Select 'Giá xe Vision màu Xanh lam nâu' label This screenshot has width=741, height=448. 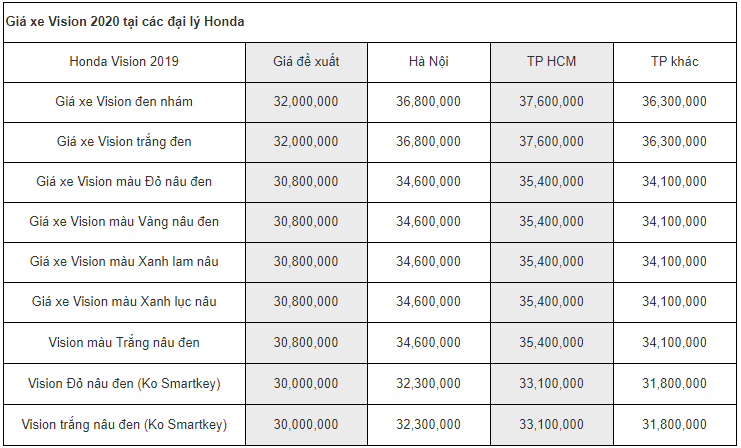tap(124, 261)
